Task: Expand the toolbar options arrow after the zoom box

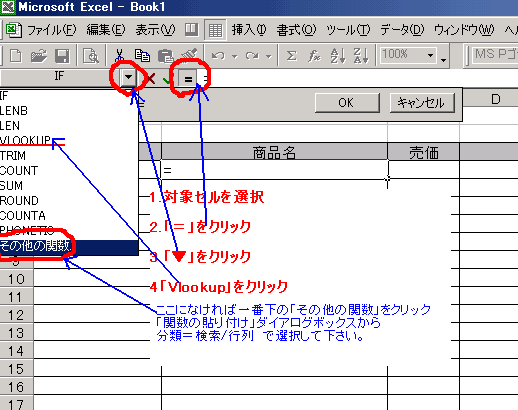Action: [x=443, y=60]
